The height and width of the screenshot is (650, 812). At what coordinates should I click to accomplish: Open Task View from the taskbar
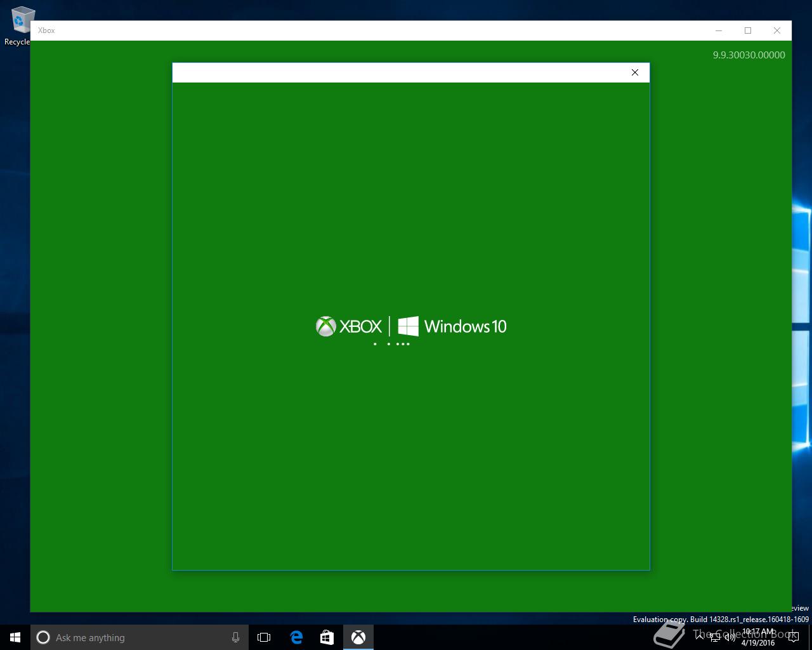click(x=264, y=637)
